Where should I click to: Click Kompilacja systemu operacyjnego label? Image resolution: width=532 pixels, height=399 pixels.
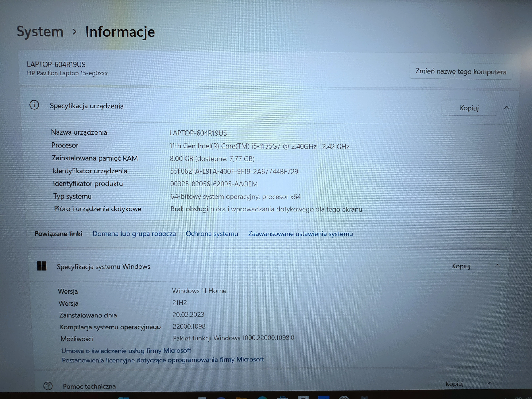pyautogui.click(x=110, y=327)
